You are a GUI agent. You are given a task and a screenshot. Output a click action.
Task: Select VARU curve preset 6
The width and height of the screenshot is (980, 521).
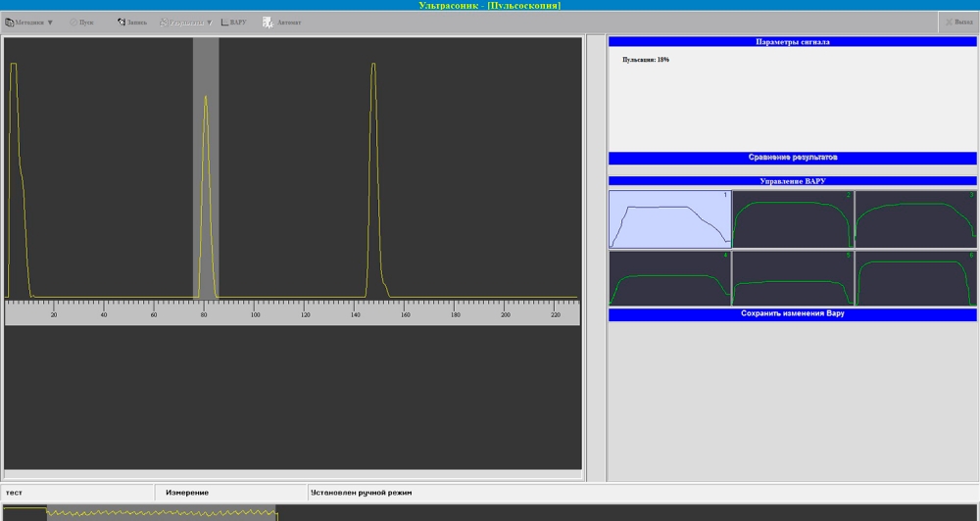coord(915,278)
